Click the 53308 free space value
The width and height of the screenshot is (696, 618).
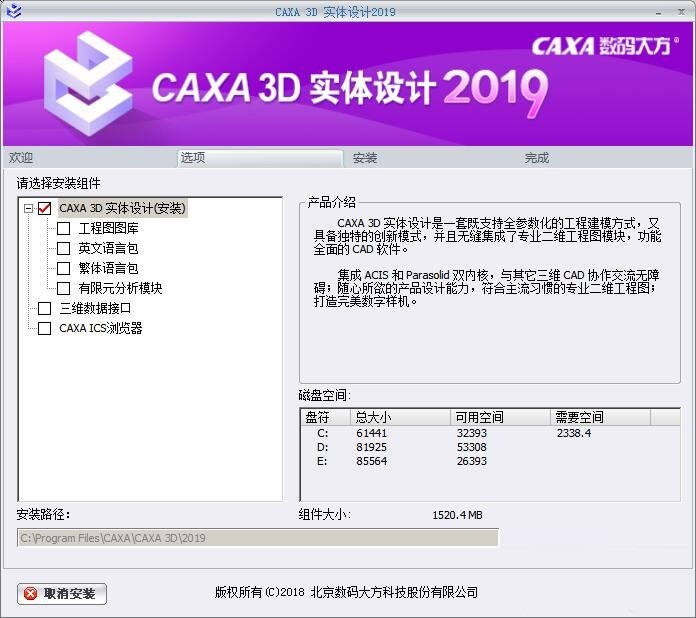(x=472, y=447)
